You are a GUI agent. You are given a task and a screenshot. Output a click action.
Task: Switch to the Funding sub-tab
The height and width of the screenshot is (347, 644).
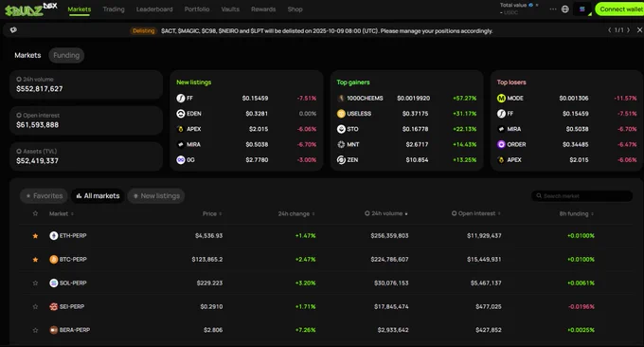(66, 56)
